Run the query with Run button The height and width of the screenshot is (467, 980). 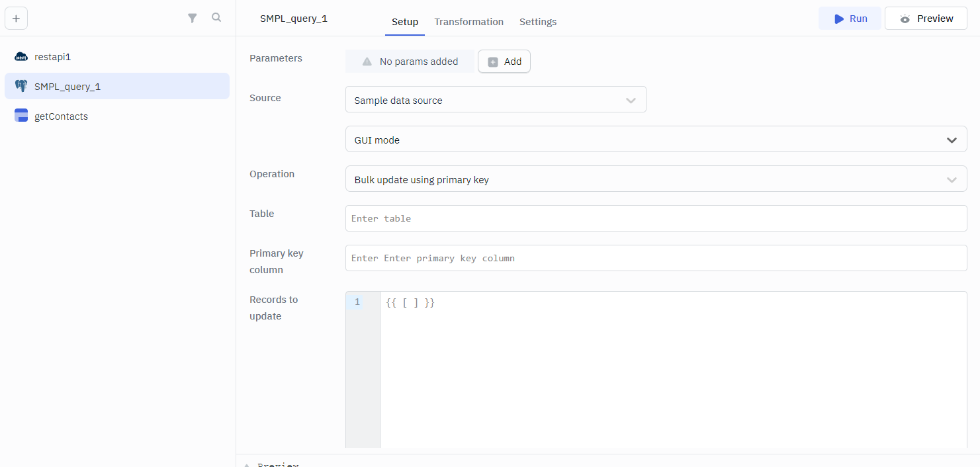(x=850, y=19)
